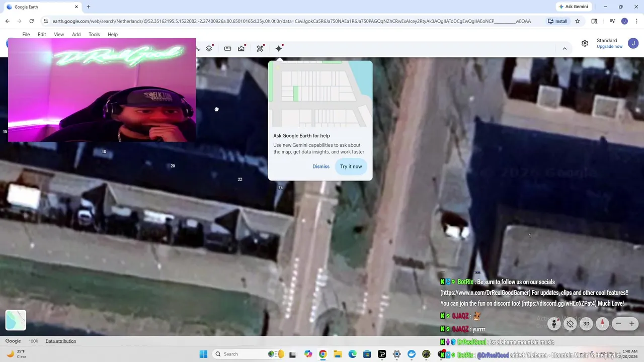Image resolution: width=644 pixels, height=362 pixels.
Task: Open Chrome from taskbar
Action: tap(323, 354)
